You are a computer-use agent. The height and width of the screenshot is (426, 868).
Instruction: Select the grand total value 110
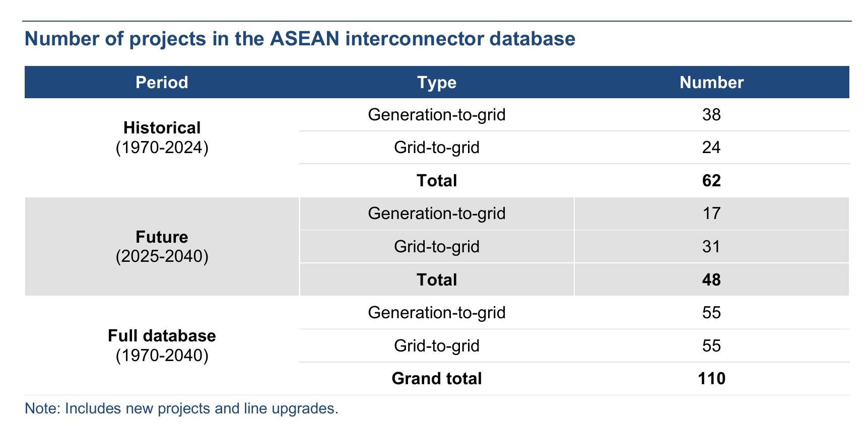pyautogui.click(x=711, y=379)
